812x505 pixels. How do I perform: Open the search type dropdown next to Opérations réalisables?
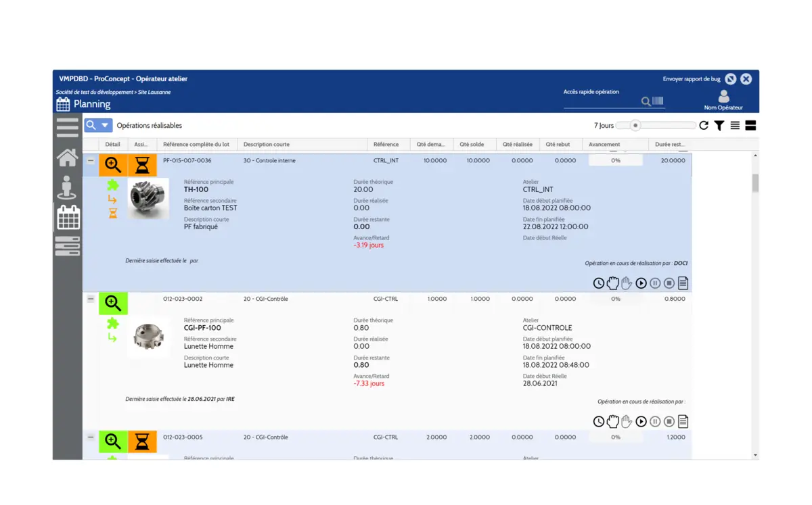[106, 125]
